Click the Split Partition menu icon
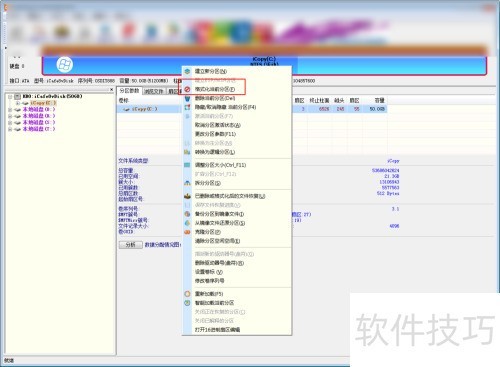The image size is (500, 367). (x=187, y=183)
